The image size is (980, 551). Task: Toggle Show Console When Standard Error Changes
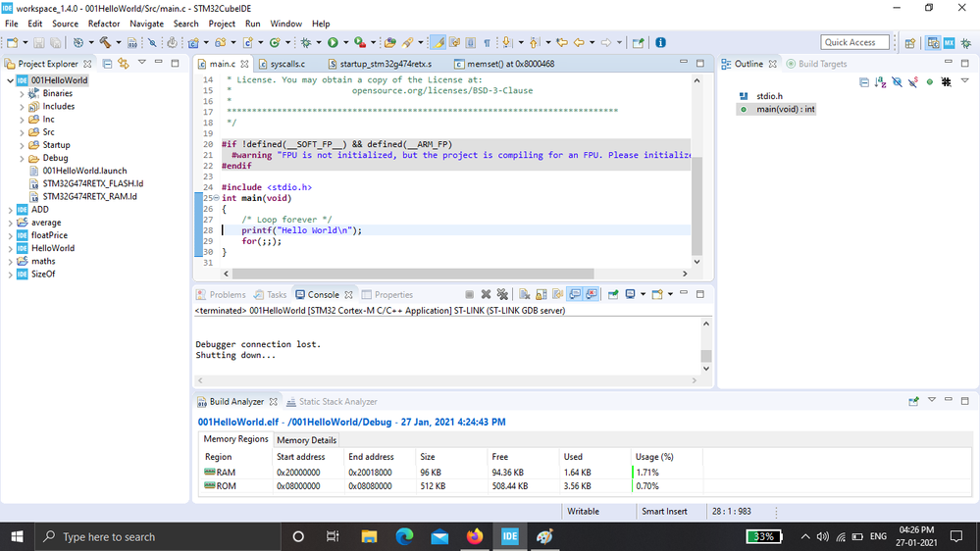pyautogui.click(x=592, y=294)
